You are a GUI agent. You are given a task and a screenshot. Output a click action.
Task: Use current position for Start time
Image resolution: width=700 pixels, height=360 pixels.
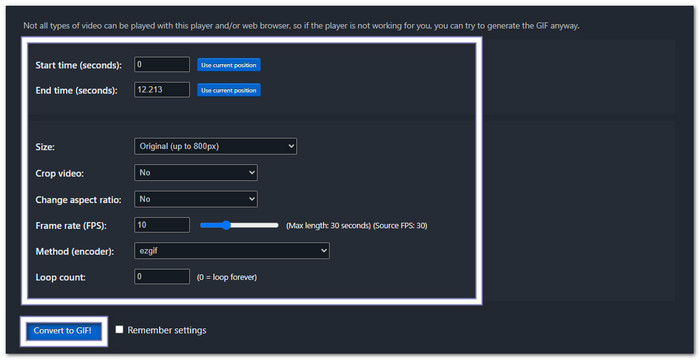click(x=229, y=65)
